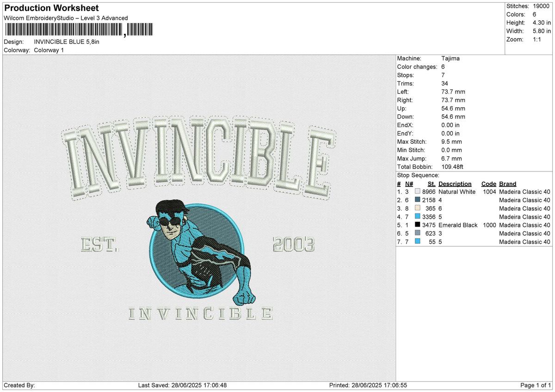This screenshot has width=555, height=392.
Task: Click the 'Created By:' footer label
Action: [19, 385]
